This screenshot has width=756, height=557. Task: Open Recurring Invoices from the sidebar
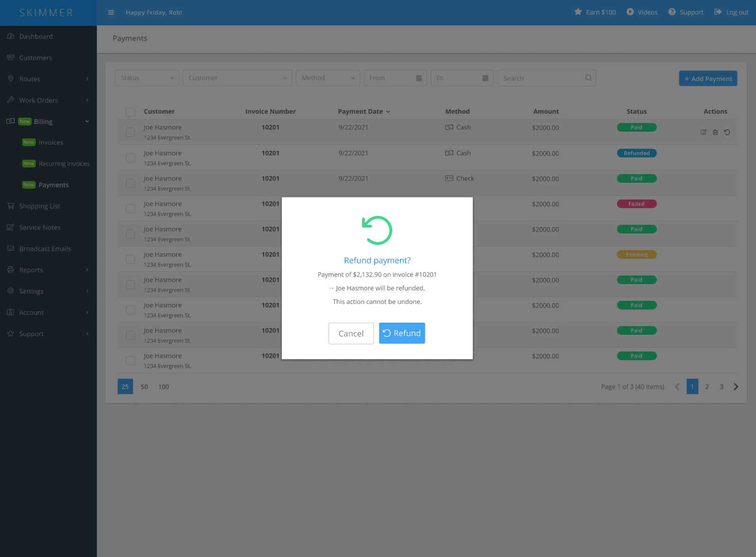point(64,163)
